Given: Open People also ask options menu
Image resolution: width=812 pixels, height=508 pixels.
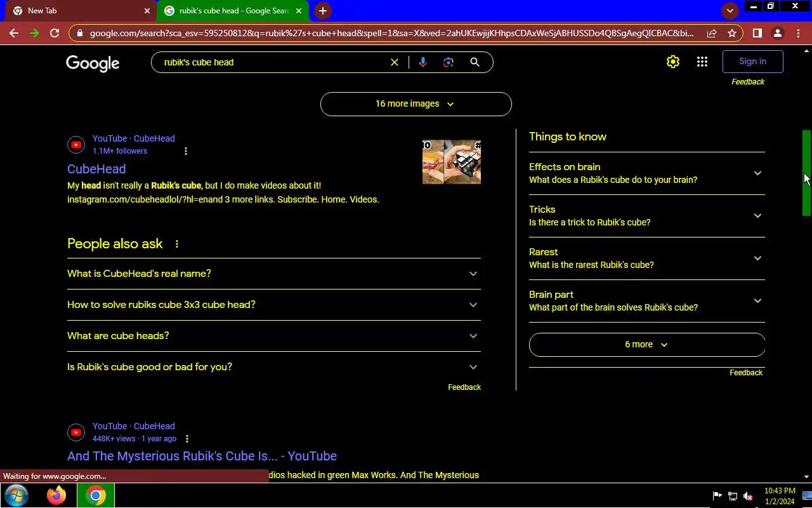Looking at the screenshot, I should tap(177, 244).
